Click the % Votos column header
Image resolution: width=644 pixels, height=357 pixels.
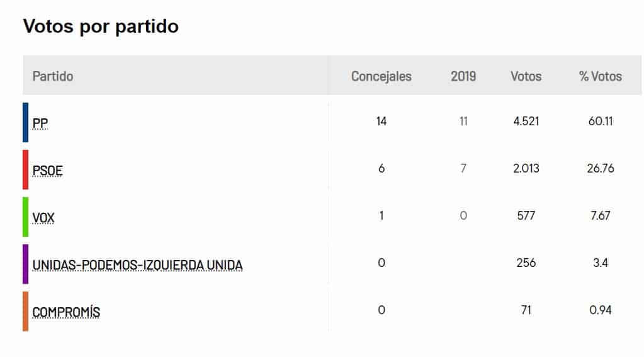tap(600, 76)
